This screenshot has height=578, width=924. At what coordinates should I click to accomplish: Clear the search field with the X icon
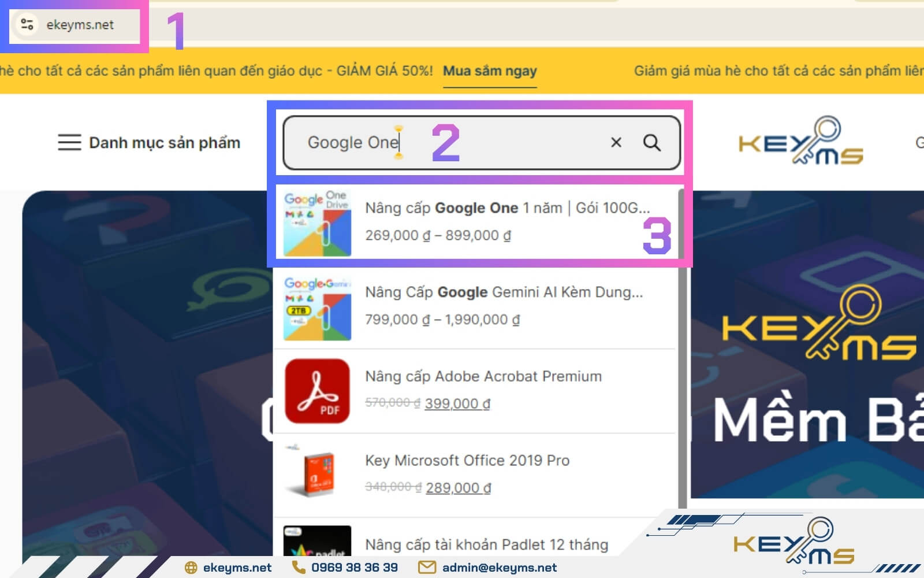coord(616,143)
